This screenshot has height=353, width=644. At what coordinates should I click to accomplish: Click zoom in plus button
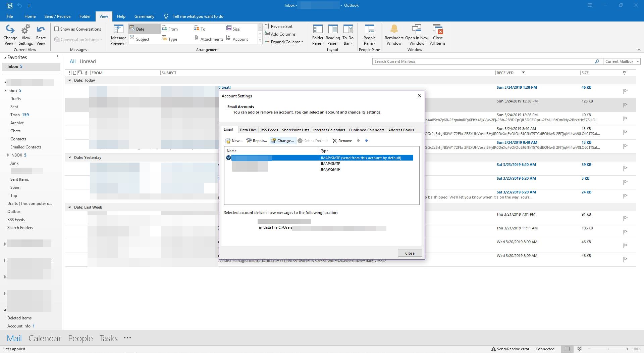pos(627,349)
